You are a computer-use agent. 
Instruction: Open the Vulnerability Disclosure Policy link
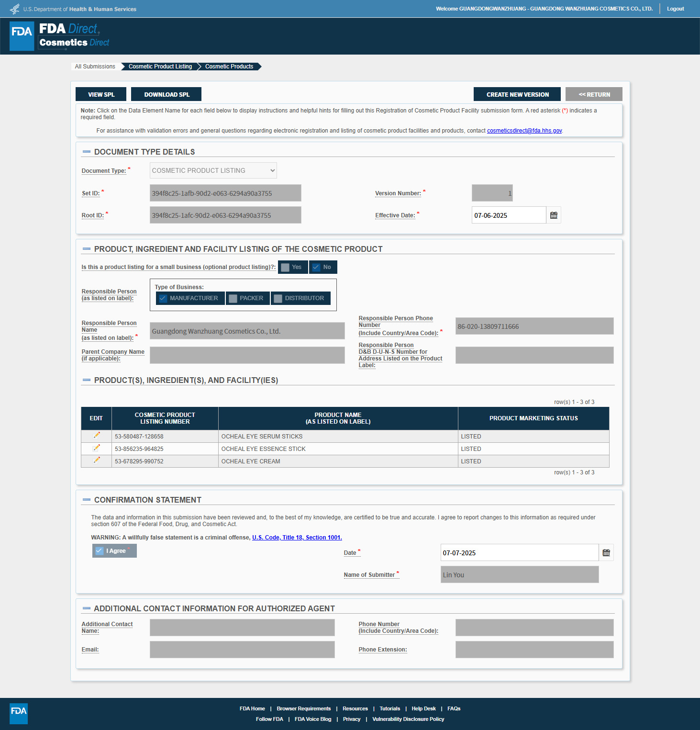pyautogui.click(x=408, y=719)
